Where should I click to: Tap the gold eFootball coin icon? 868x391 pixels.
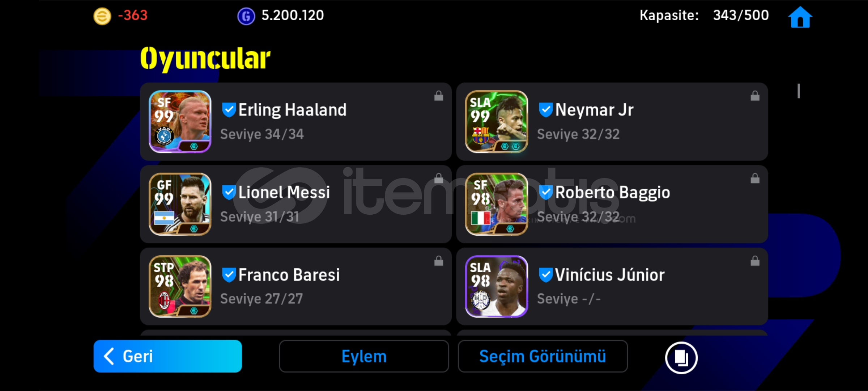(x=102, y=16)
